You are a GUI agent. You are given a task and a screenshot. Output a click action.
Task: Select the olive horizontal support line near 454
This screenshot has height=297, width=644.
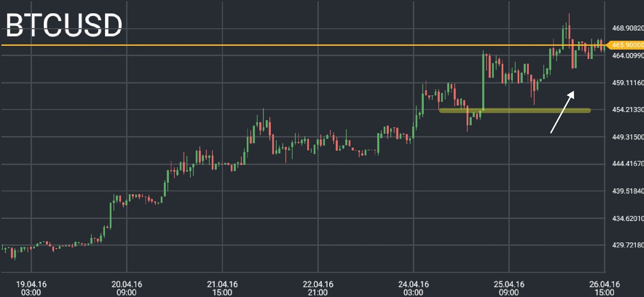[x=515, y=111]
